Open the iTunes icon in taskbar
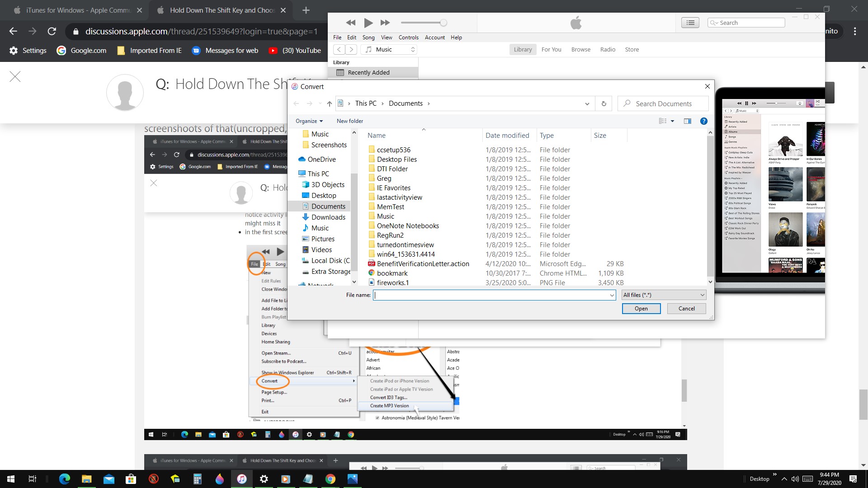 click(x=241, y=479)
